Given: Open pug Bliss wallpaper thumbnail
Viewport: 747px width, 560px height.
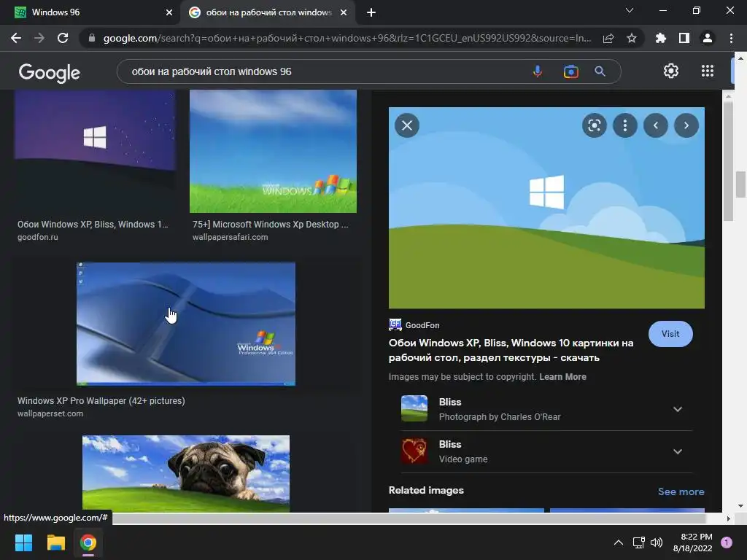Looking at the screenshot, I should (x=186, y=474).
